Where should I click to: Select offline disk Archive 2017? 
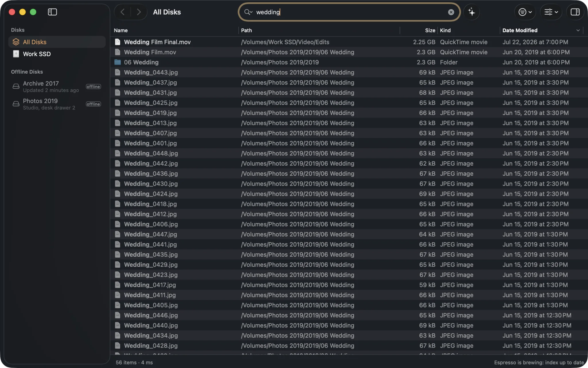click(x=57, y=87)
